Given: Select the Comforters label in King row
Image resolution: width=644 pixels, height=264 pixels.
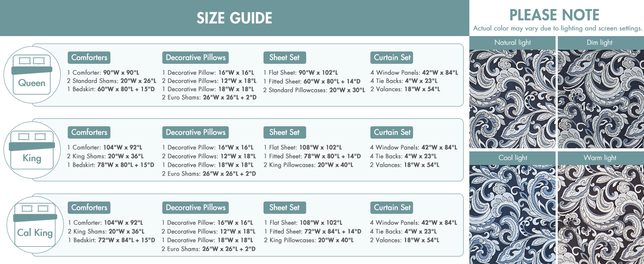Looking at the screenshot, I should [89, 132].
